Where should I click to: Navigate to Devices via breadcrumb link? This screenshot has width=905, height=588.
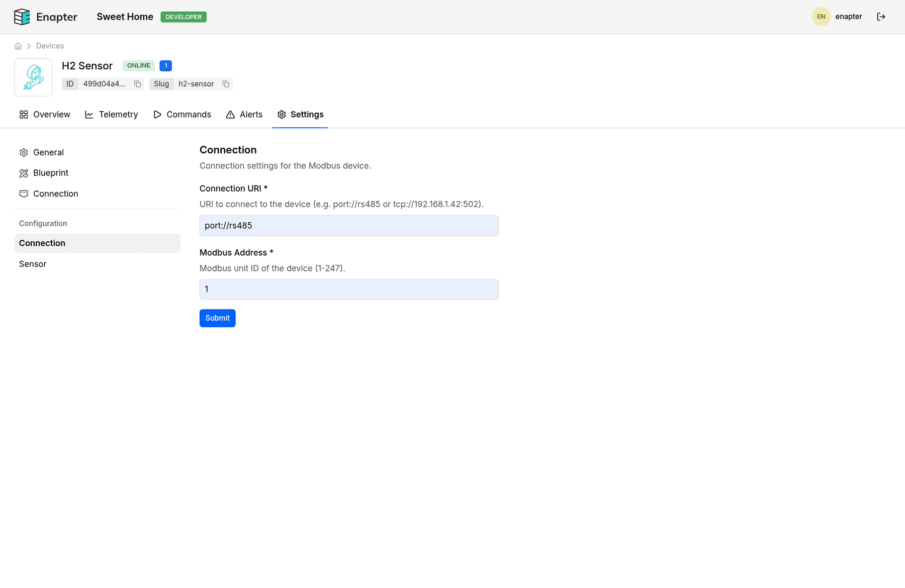[x=50, y=46]
